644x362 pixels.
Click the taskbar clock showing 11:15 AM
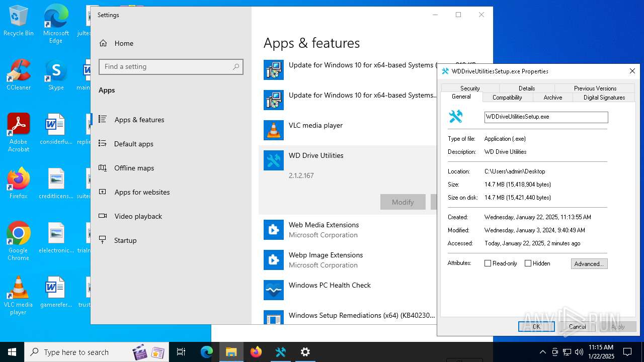point(601,352)
